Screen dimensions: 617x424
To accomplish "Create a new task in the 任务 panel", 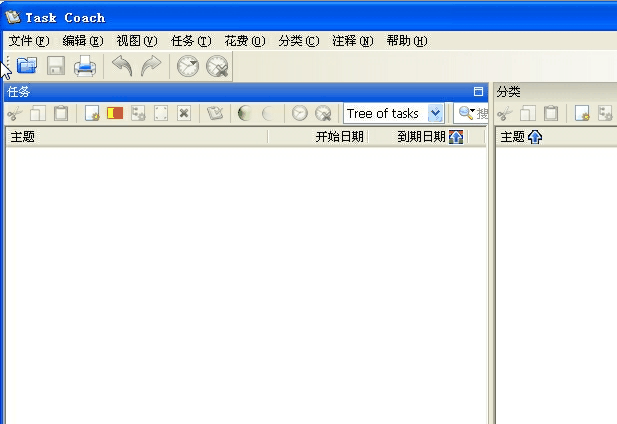I will tap(92, 114).
